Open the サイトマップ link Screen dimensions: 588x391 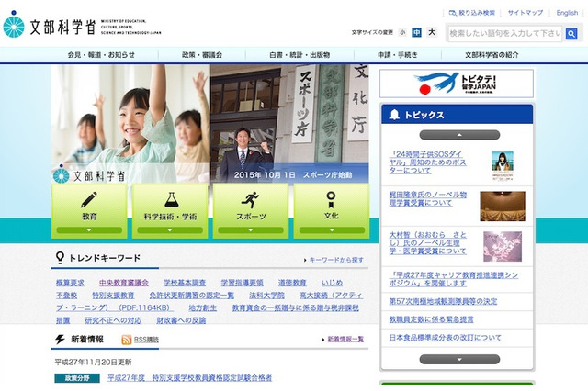pos(525,13)
